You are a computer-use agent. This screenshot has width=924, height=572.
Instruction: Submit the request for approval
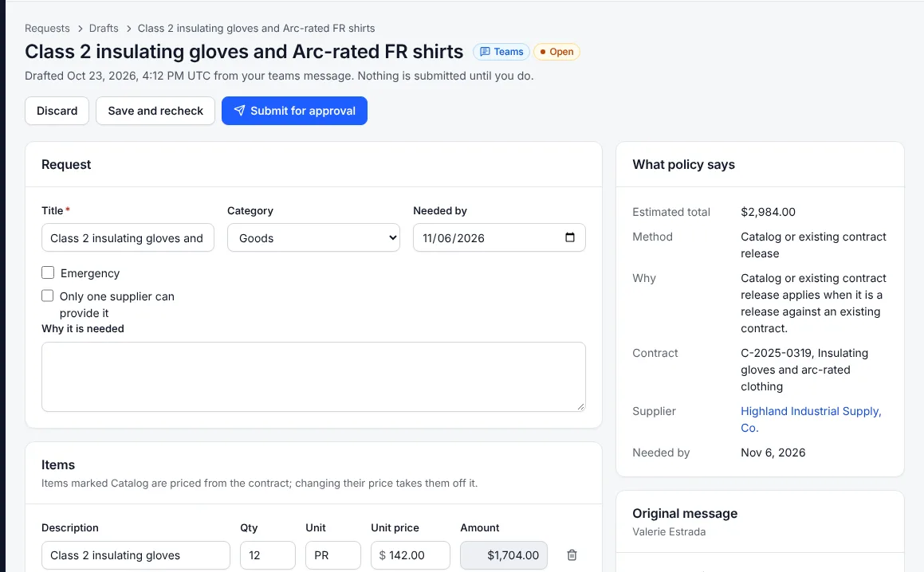point(295,111)
